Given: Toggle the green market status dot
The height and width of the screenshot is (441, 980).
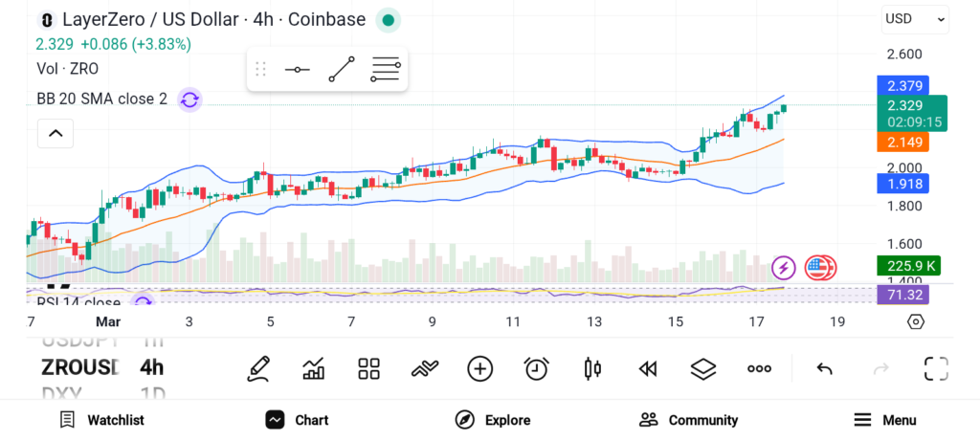Looking at the screenshot, I should pos(387,19).
